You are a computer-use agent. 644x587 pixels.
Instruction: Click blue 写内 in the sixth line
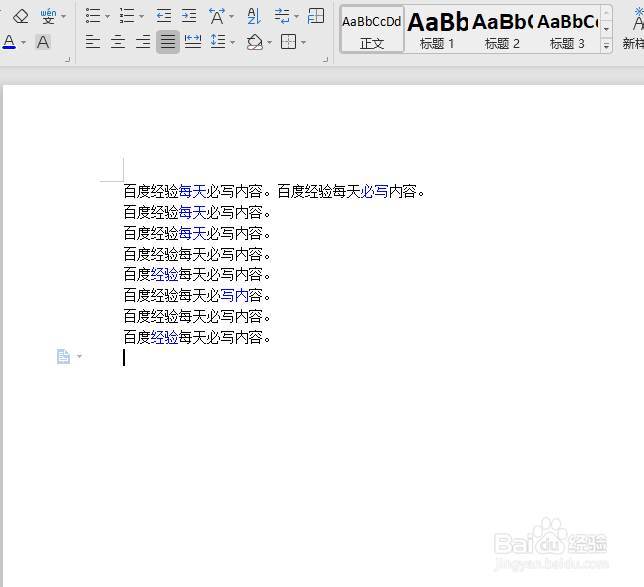[x=235, y=295]
